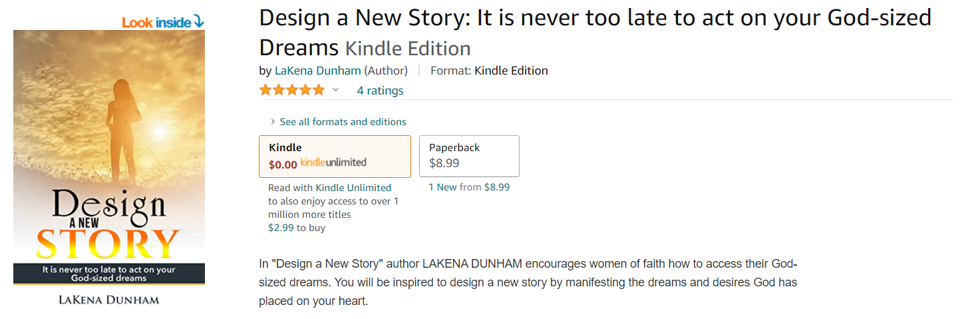The height and width of the screenshot is (319, 980).
Task: Click the 'Look inside' label above the cover
Action: pyautogui.click(x=157, y=23)
